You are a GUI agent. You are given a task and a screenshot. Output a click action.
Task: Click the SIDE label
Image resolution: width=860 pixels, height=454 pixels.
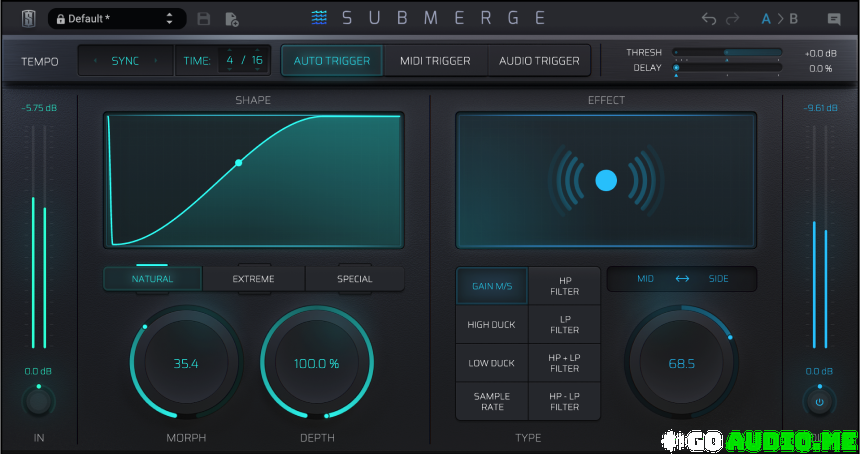point(718,279)
